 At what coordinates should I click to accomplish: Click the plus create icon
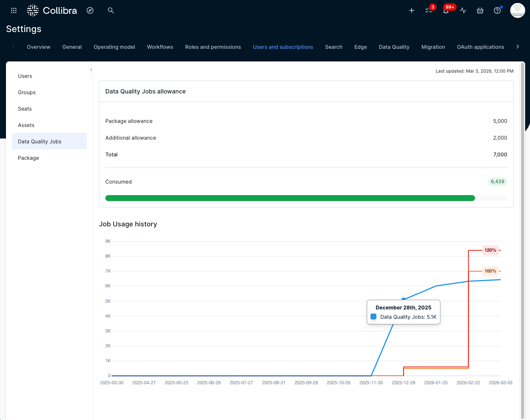(x=412, y=10)
